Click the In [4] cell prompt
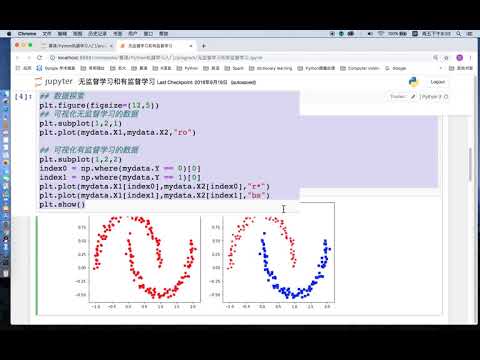The height and width of the screenshot is (360, 480). [23, 97]
